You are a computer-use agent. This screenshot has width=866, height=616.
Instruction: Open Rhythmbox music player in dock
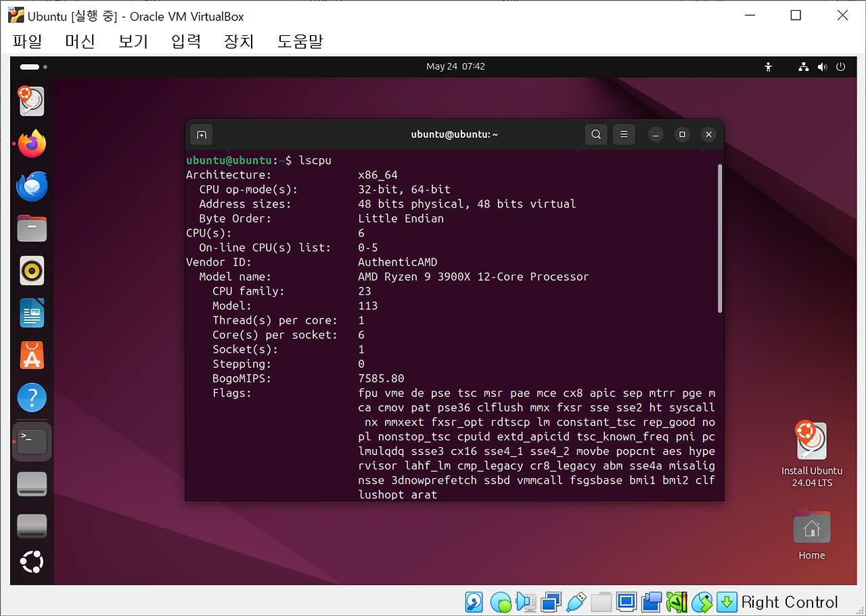tap(32, 271)
